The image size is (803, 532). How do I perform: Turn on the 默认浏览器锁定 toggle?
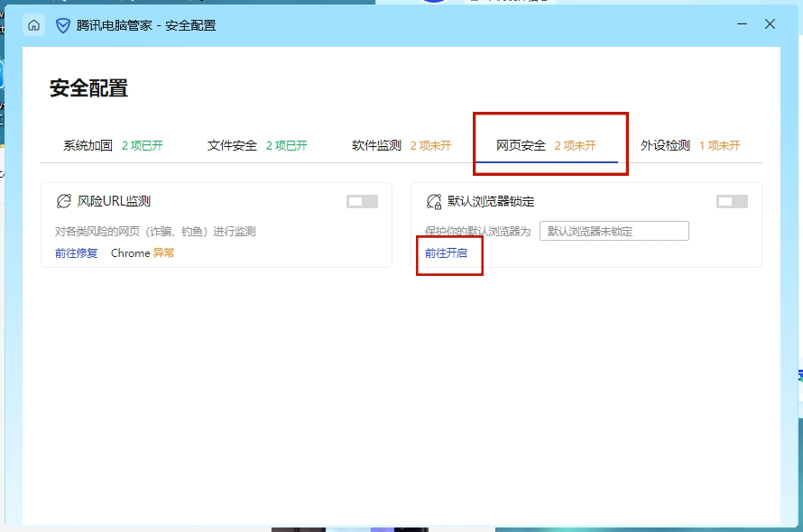click(732, 201)
